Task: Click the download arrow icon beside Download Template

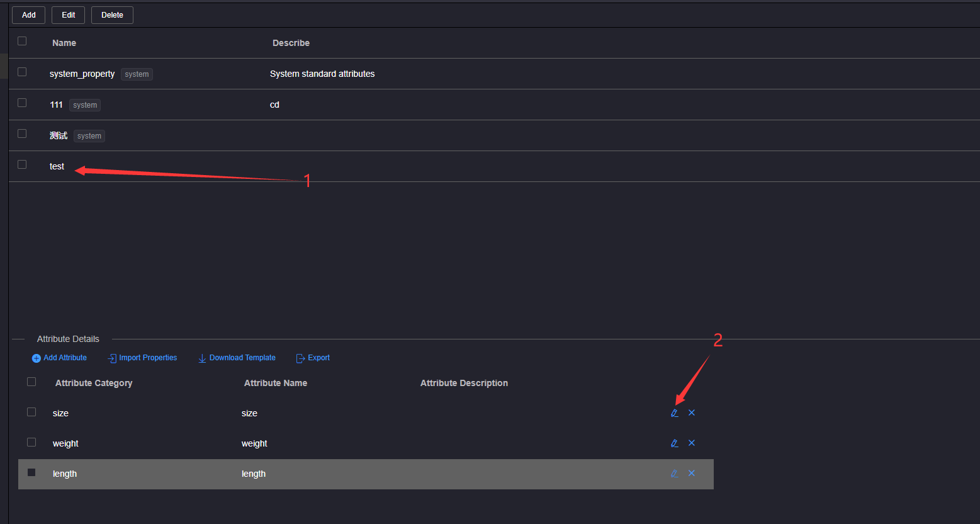Action: click(202, 358)
